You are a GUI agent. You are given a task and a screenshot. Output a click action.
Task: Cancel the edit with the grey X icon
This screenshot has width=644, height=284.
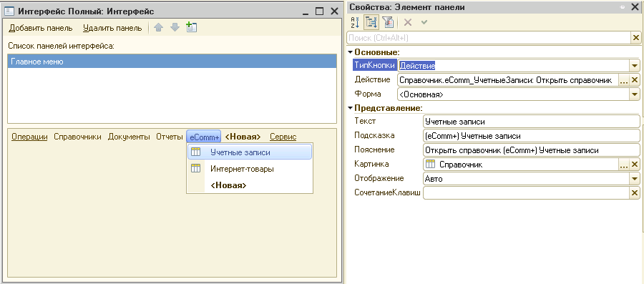tap(407, 22)
